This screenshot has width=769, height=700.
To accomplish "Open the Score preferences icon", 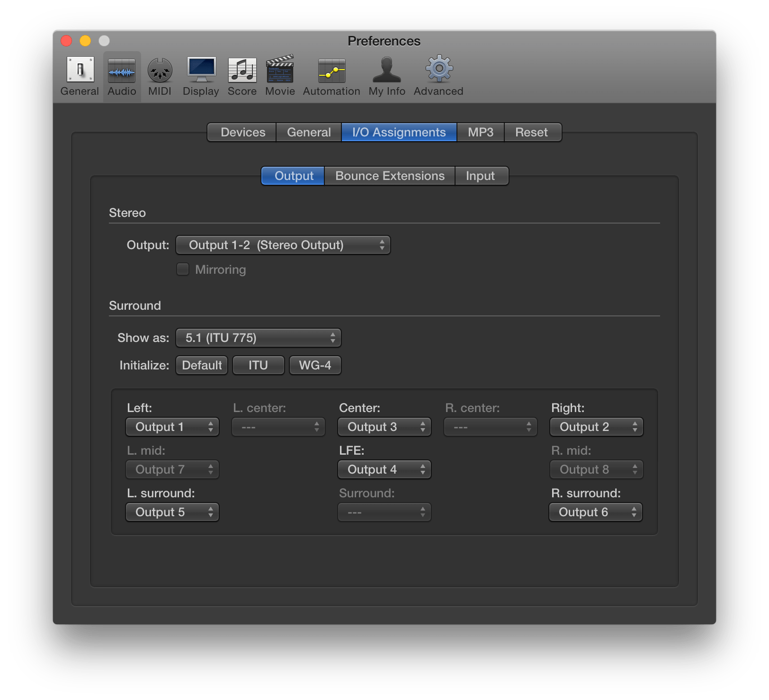I will [x=241, y=73].
